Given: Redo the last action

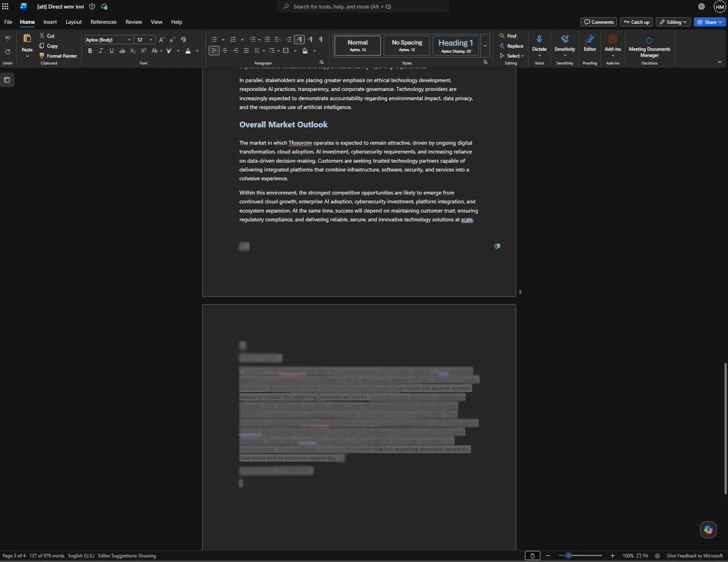Looking at the screenshot, I should (8, 51).
